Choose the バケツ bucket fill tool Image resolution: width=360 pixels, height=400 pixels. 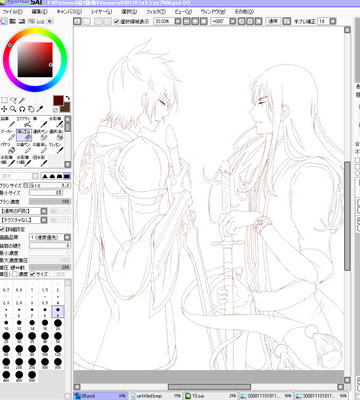pyautogui.click(x=8, y=148)
